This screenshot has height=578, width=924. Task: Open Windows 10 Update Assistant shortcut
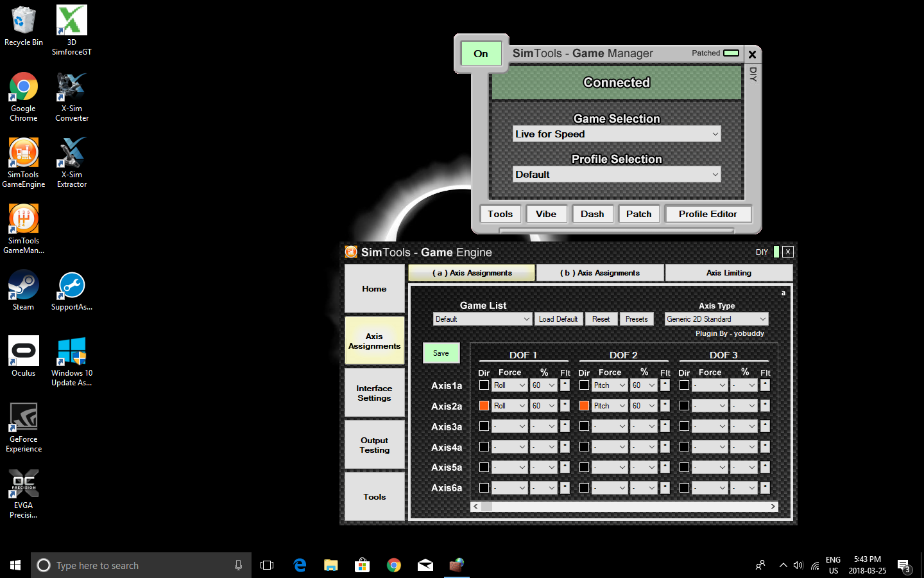click(x=72, y=362)
